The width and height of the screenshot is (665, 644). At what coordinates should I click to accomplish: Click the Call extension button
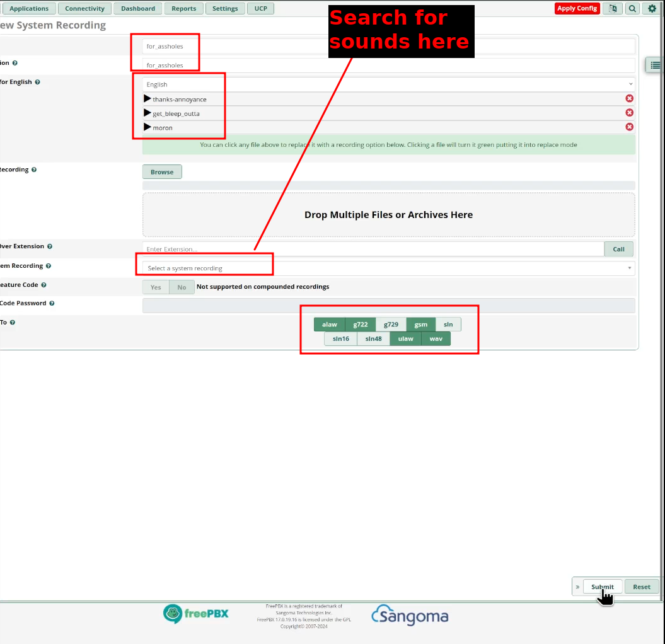coord(618,249)
